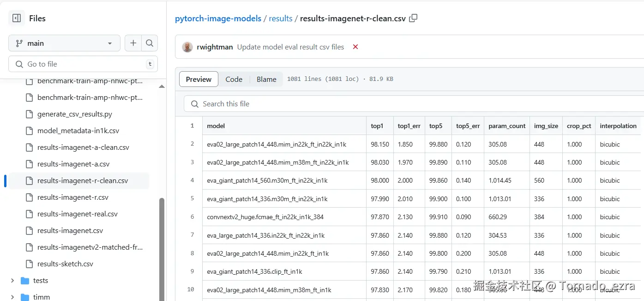Viewport: 644px width, 301px height.
Task: Select the Preview tab
Action: [199, 79]
